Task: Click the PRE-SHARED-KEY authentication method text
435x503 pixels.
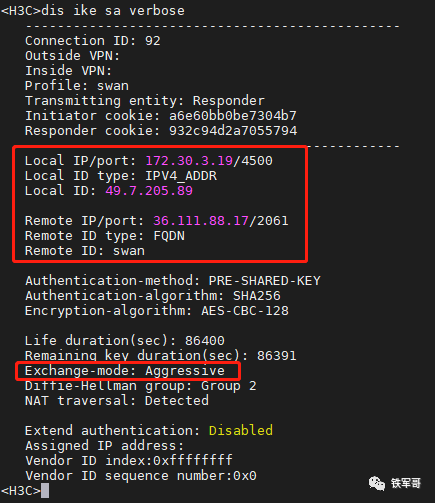Action: (x=264, y=281)
